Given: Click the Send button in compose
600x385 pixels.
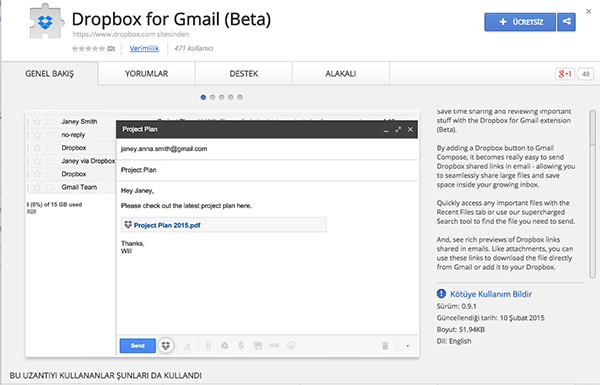Looking at the screenshot, I should (x=138, y=346).
